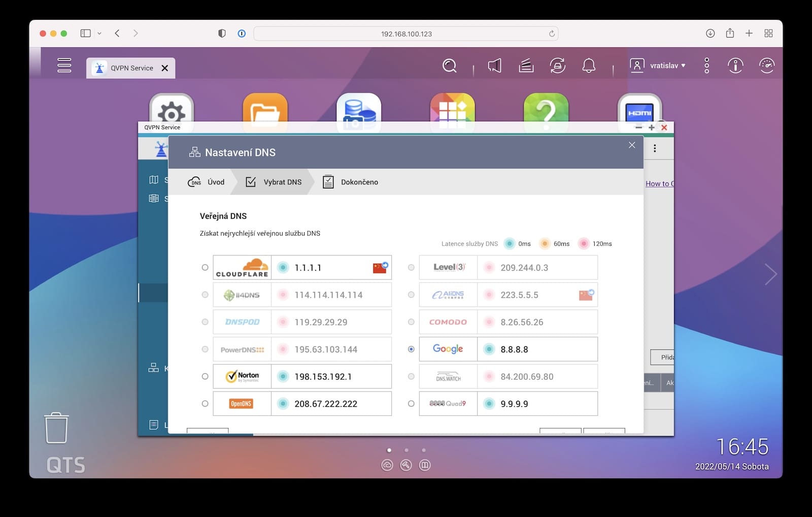Click the Cloudflare provider logo

(x=242, y=268)
